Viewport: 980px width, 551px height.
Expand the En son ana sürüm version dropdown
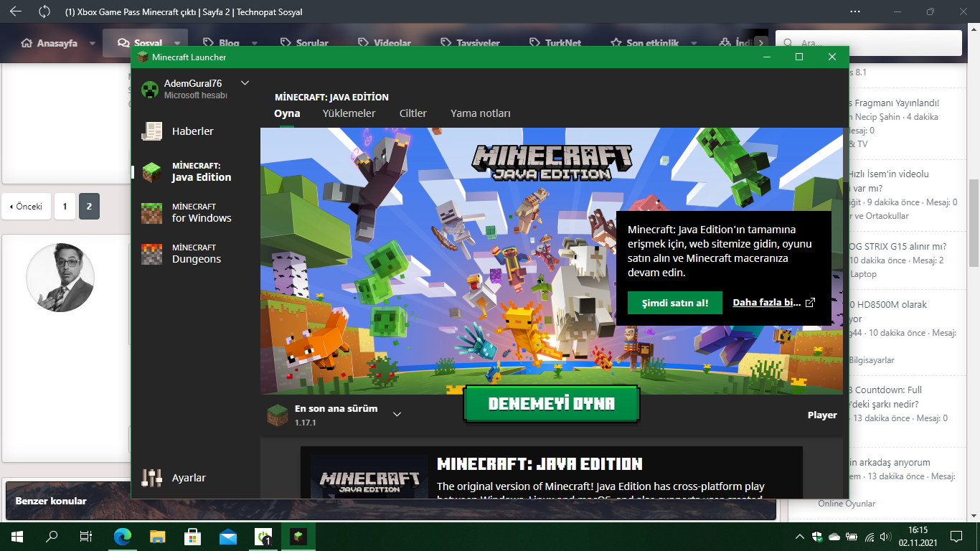(x=397, y=414)
